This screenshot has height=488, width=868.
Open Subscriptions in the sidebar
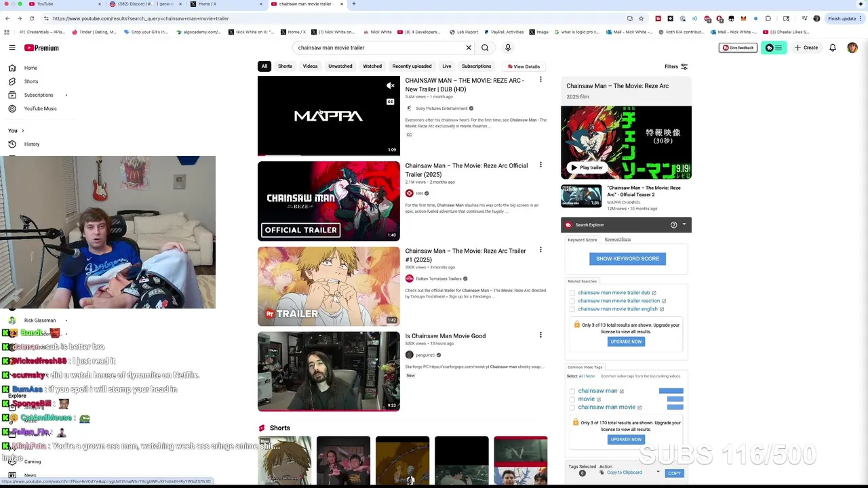click(x=38, y=95)
